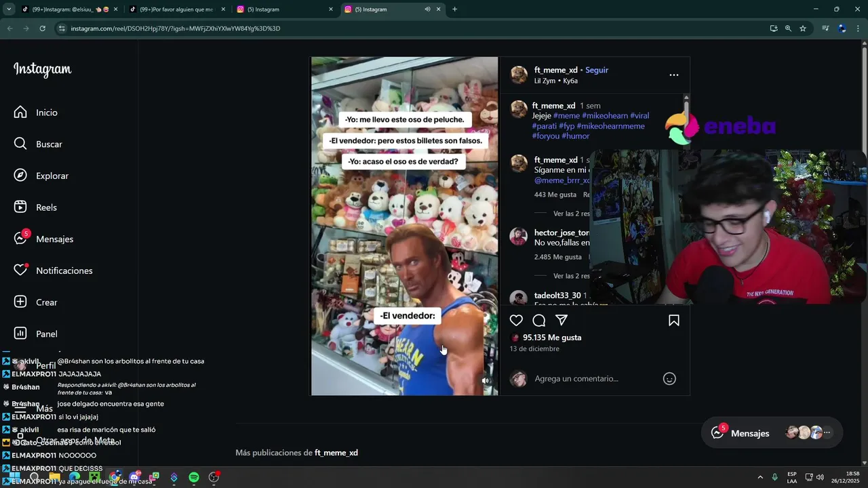
Task: Go to Inicio in the sidebar
Action: pyautogui.click(x=37, y=113)
